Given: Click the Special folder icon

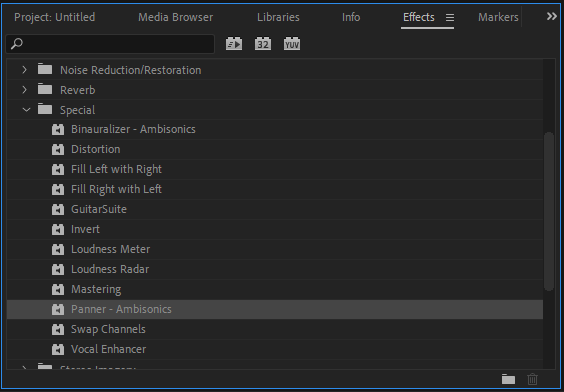Looking at the screenshot, I should (x=45, y=109).
